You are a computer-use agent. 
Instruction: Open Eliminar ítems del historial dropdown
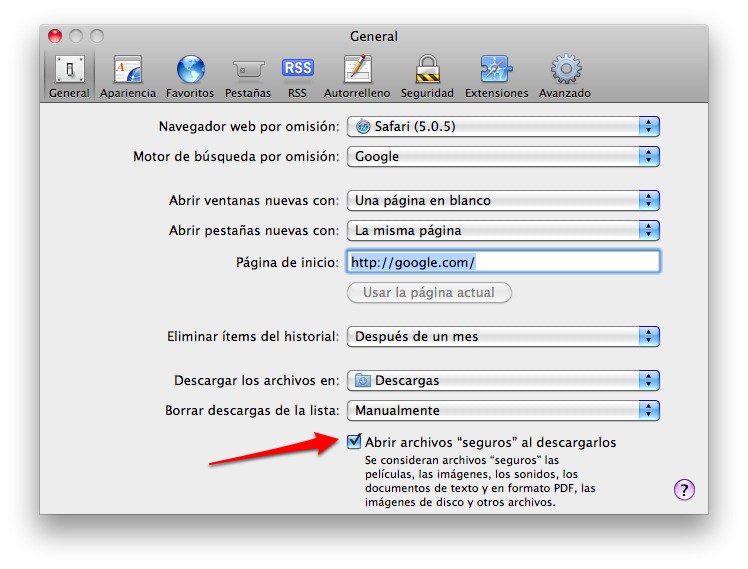click(503, 336)
